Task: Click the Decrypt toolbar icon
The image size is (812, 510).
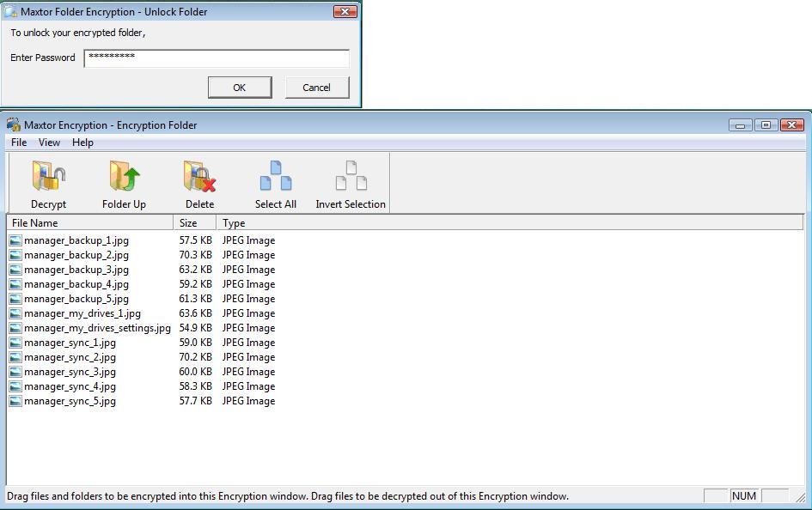Action: tap(49, 176)
